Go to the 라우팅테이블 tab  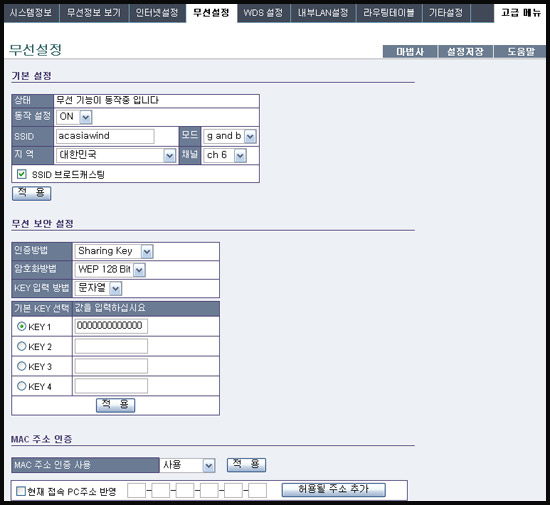click(389, 13)
